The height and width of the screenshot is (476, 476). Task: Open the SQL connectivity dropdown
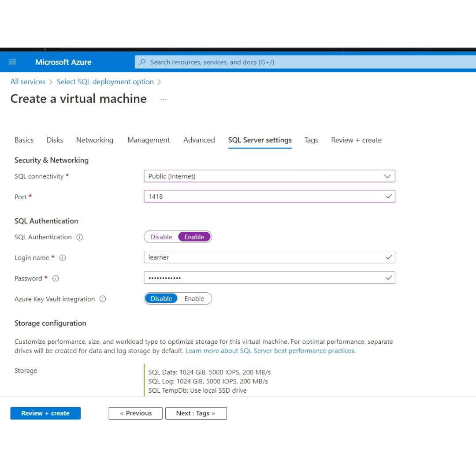(270, 176)
